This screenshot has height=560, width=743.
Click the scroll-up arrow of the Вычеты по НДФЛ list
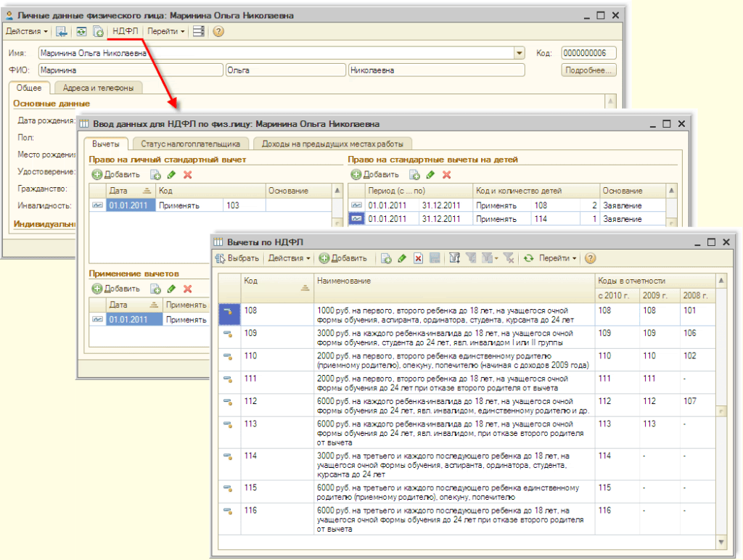point(721,281)
